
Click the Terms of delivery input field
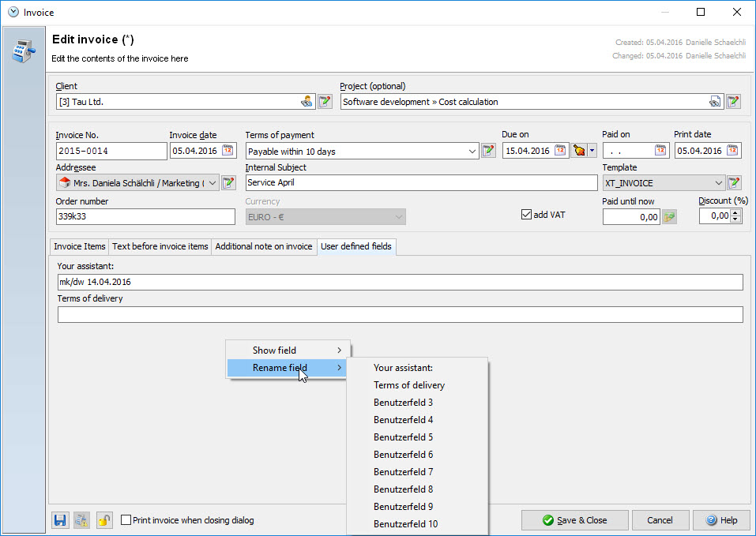[400, 315]
